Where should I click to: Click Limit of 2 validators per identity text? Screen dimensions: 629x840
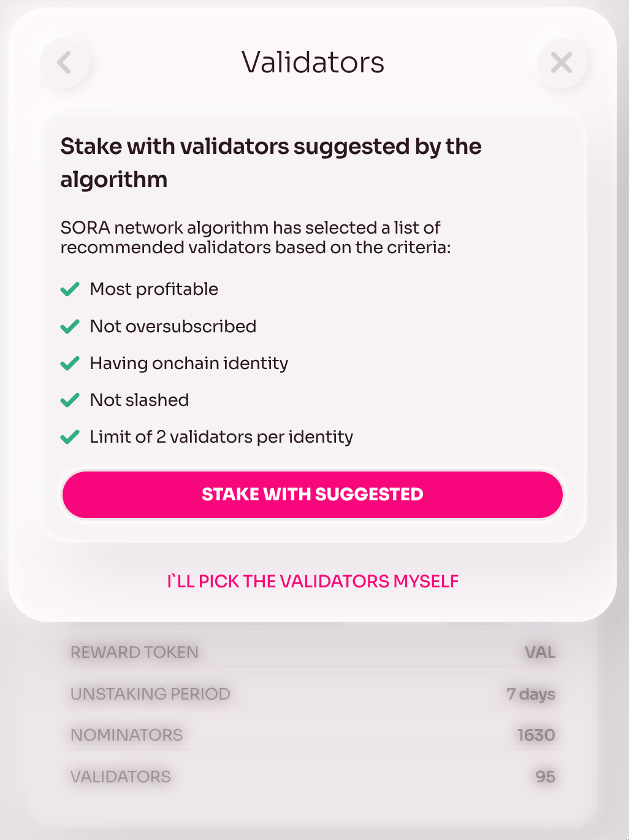(221, 437)
